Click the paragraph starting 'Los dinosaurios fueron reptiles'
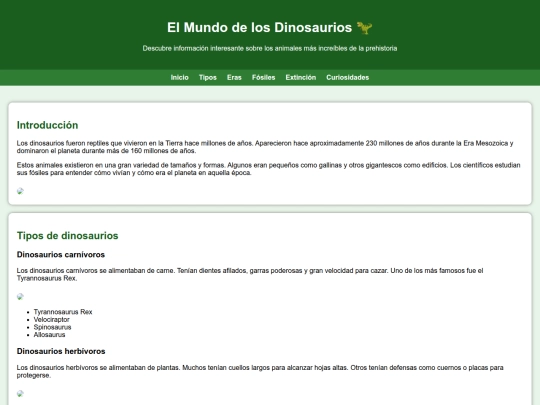Viewport: 540px width, 405px height. click(x=265, y=147)
